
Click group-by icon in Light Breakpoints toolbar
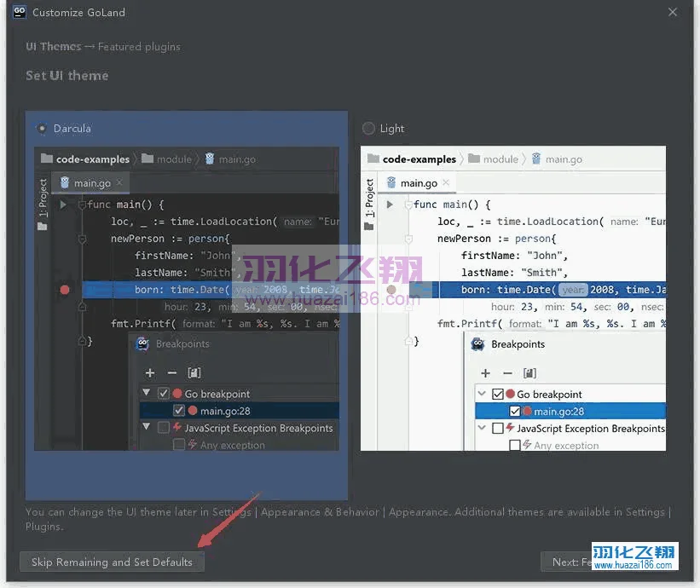[x=529, y=373]
